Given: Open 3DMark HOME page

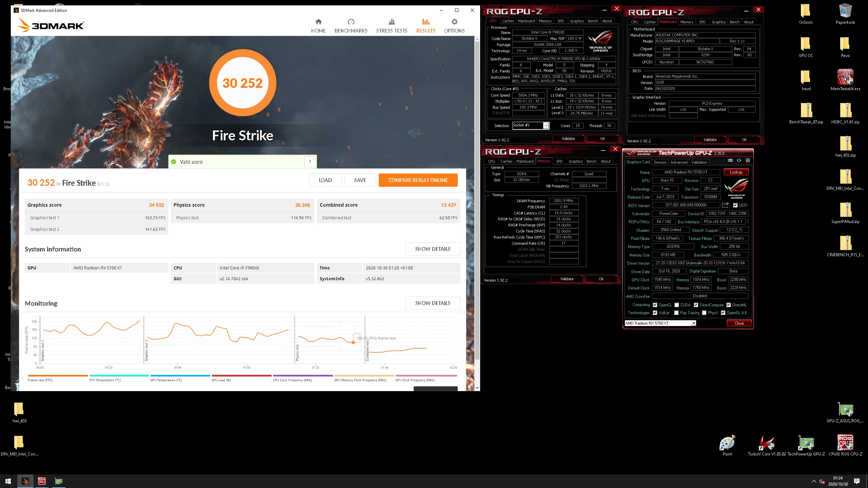Looking at the screenshot, I should (318, 26).
